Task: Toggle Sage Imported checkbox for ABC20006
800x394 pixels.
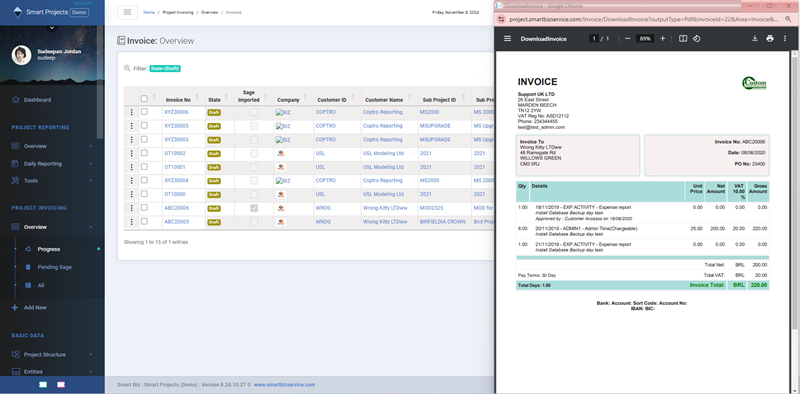Action: [254, 208]
